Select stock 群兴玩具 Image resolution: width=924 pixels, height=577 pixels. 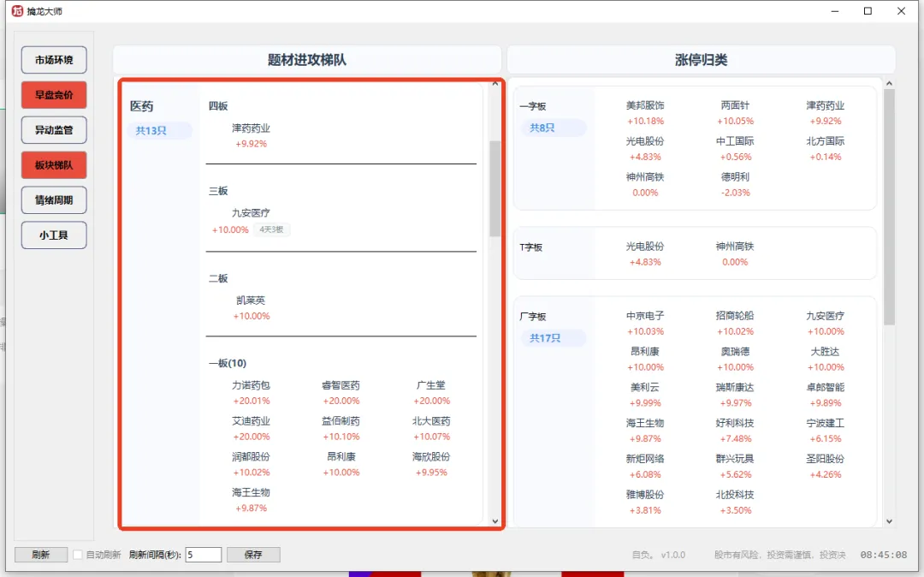tap(735, 459)
